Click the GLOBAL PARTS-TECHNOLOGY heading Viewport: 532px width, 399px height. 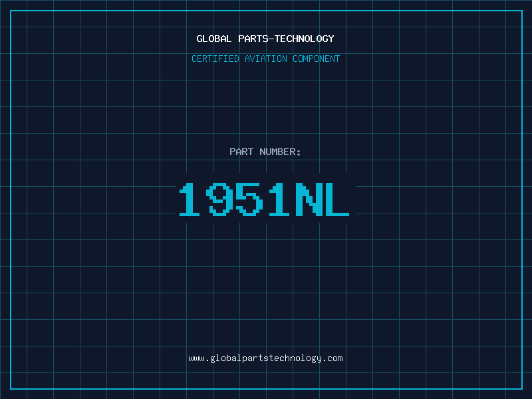point(265,39)
